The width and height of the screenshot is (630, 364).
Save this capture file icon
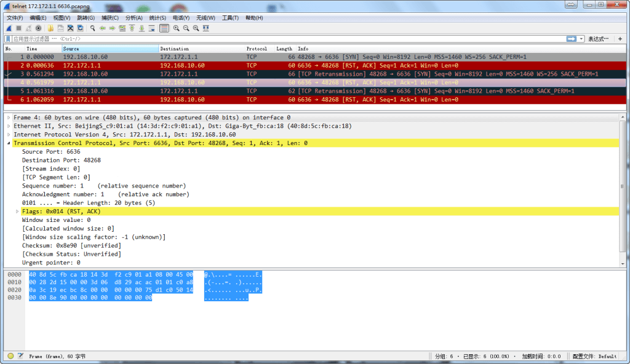pyautogui.click(x=61, y=28)
